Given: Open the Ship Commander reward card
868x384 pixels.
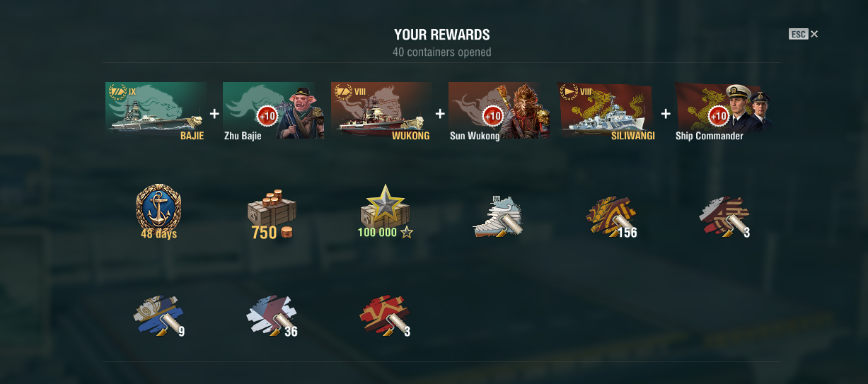Looking at the screenshot, I should tap(724, 112).
